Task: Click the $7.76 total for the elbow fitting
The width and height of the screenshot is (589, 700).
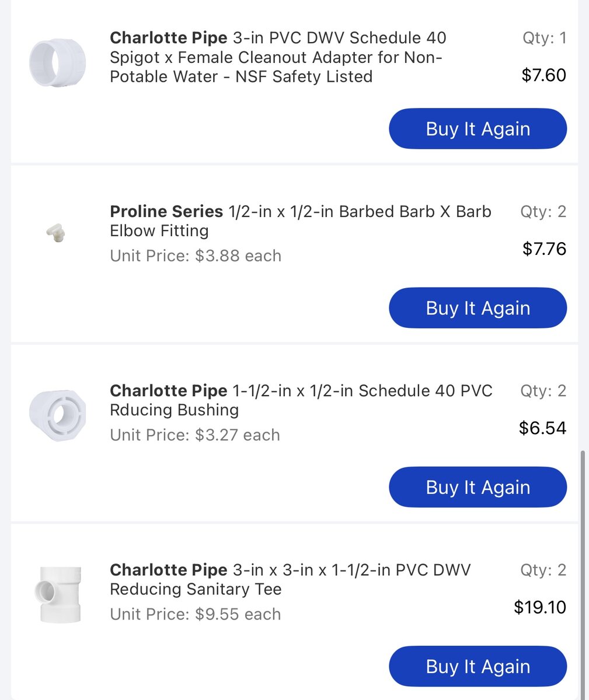Action: (544, 249)
